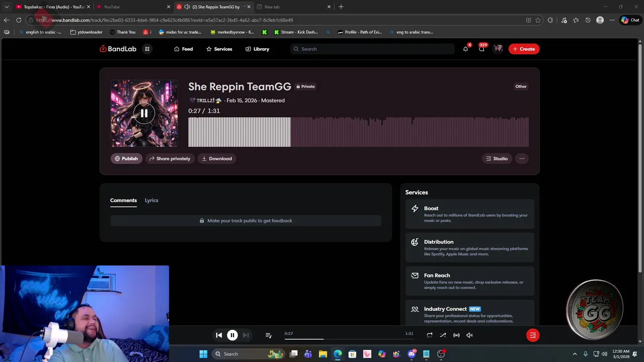Skip to previous track in player bar
The height and width of the screenshot is (362, 644).
(219, 335)
